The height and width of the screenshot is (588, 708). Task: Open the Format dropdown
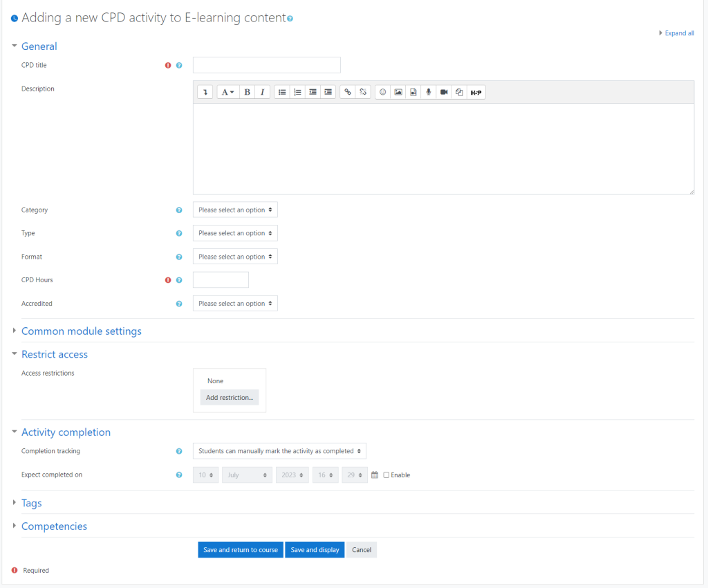[235, 257]
